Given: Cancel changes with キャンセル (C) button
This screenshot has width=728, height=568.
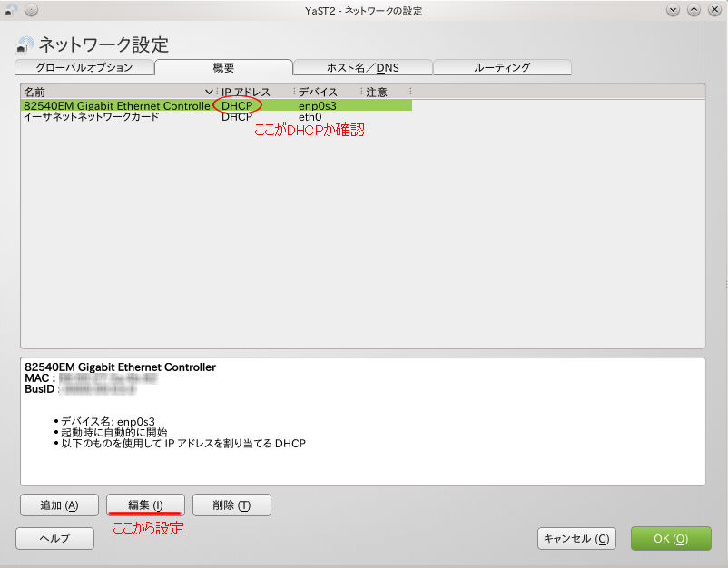Looking at the screenshot, I should click(x=576, y=538).
